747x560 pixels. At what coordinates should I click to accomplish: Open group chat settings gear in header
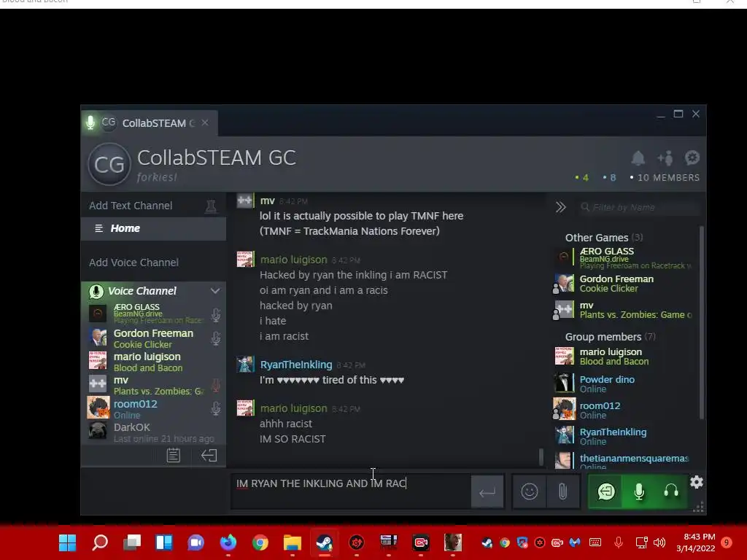(x=692, y=157)
